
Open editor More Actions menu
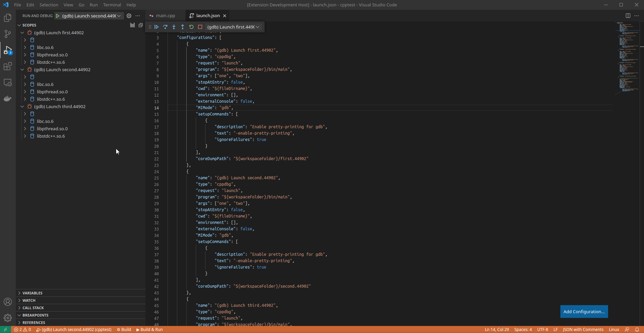637,16
